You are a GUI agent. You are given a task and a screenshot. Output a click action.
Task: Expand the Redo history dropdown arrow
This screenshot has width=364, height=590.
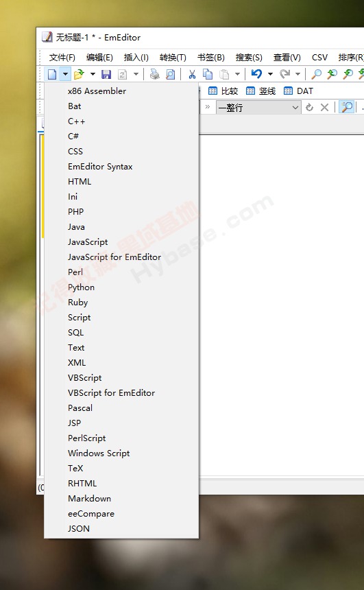point(298,74)
